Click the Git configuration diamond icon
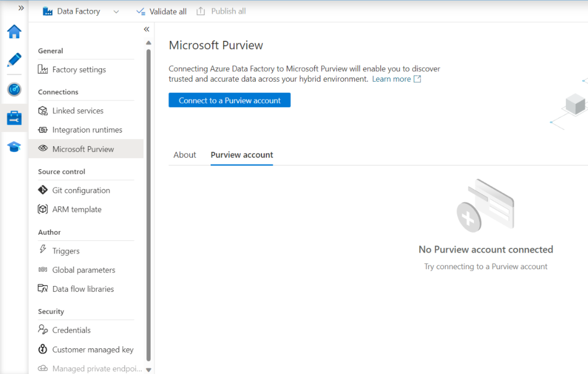The image size is (588, 374). (x=43, y=190)
